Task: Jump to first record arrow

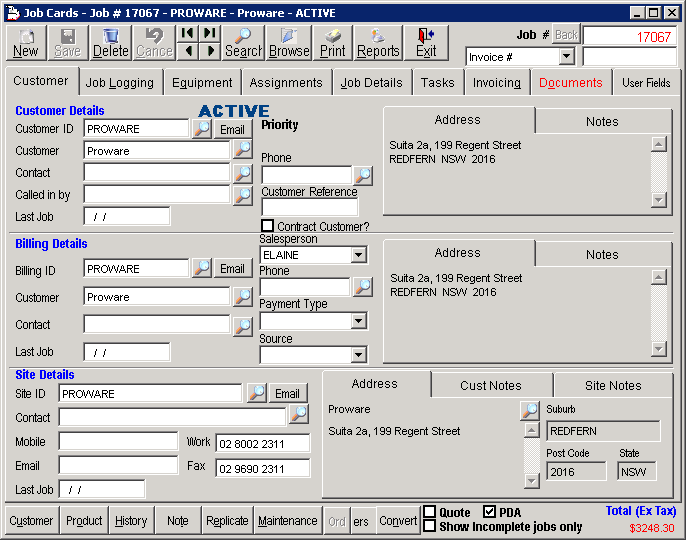Action: (187, 33)
